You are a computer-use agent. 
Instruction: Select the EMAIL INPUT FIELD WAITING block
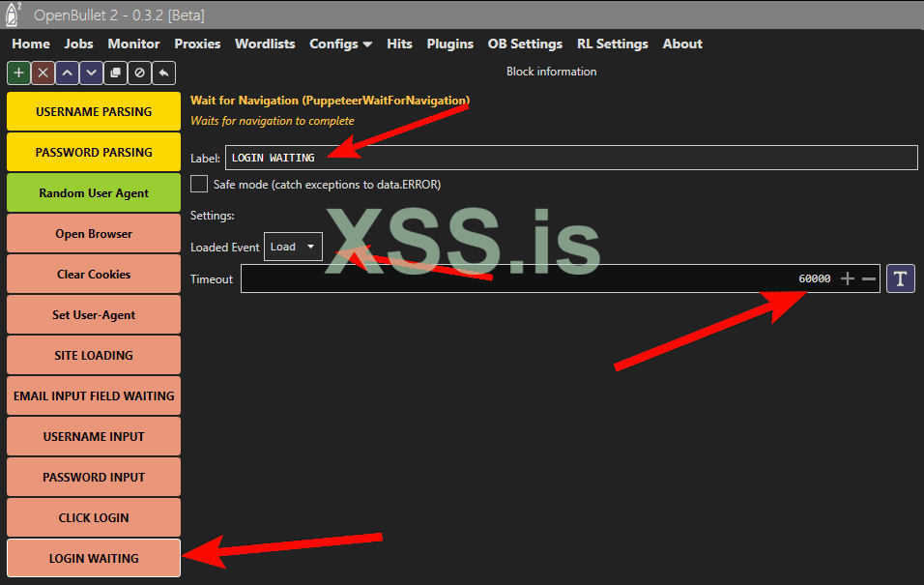94,395
